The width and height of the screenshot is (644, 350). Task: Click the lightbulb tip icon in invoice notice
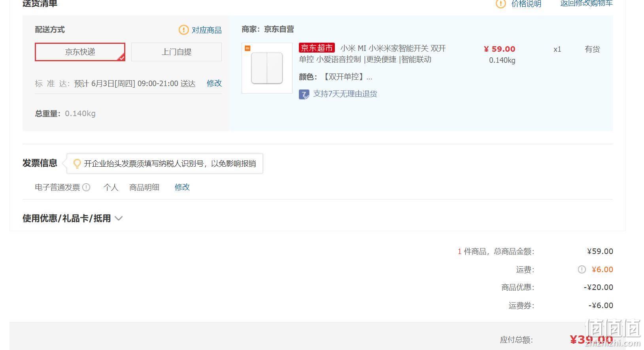tap(77, 164)
